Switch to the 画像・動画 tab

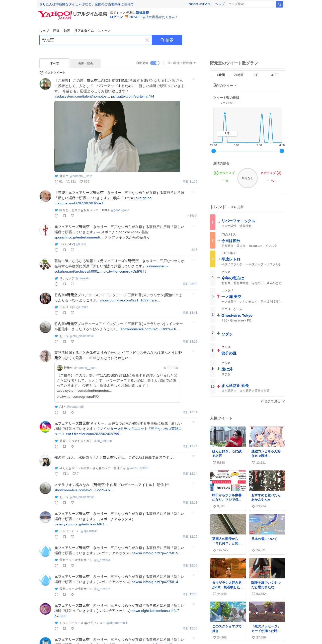pyautogui.click(x=86, y=63)
